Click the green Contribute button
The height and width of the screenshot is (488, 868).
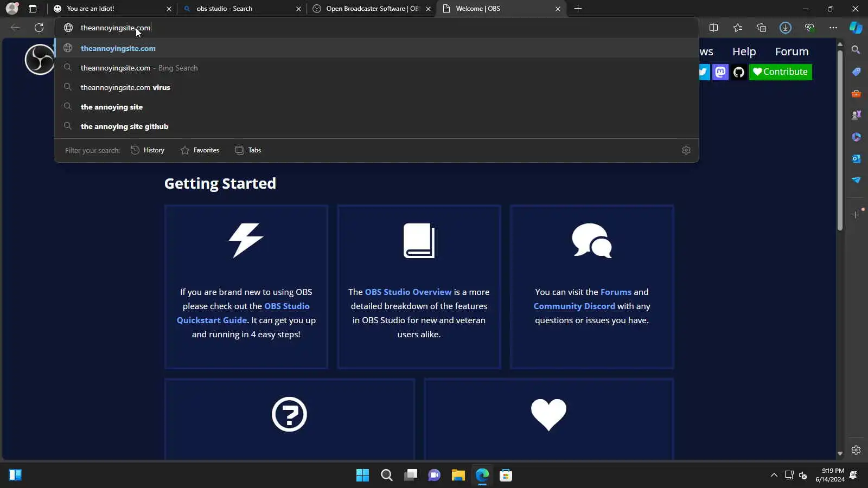click(780, 72)
